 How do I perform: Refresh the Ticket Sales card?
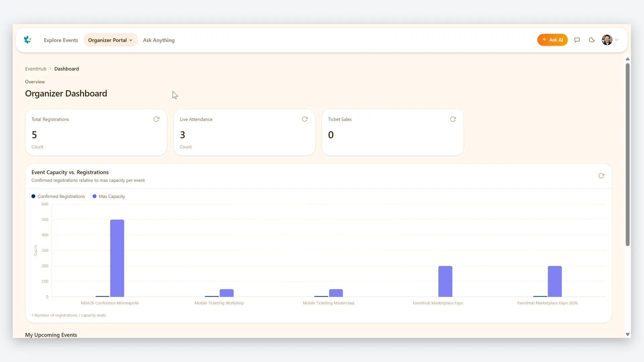(x=453, y=119)
